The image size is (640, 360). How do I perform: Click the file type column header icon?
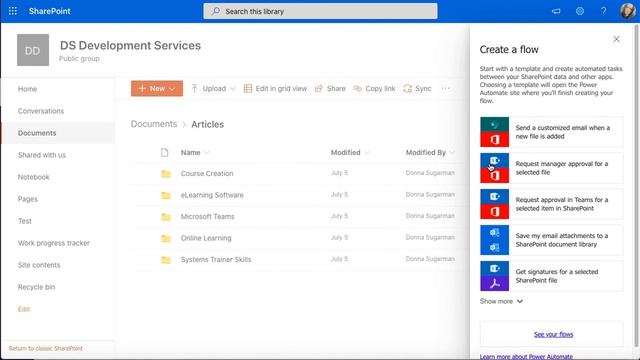(x=164, y=153)
